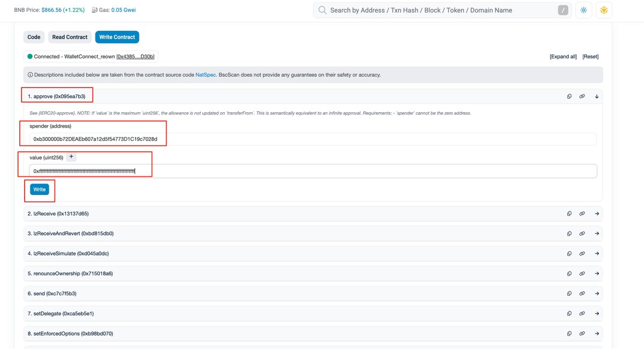The height and width of the screenshot is (349, 644).
Task: Copy icon on the lzReceiveAndRevert row
Action: (569, 234)
